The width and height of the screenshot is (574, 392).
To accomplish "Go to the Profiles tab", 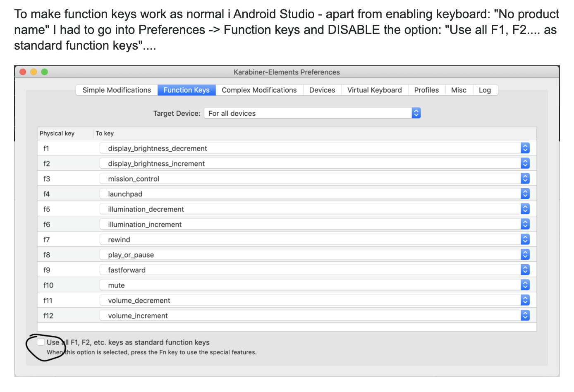I will coord(426,90).
